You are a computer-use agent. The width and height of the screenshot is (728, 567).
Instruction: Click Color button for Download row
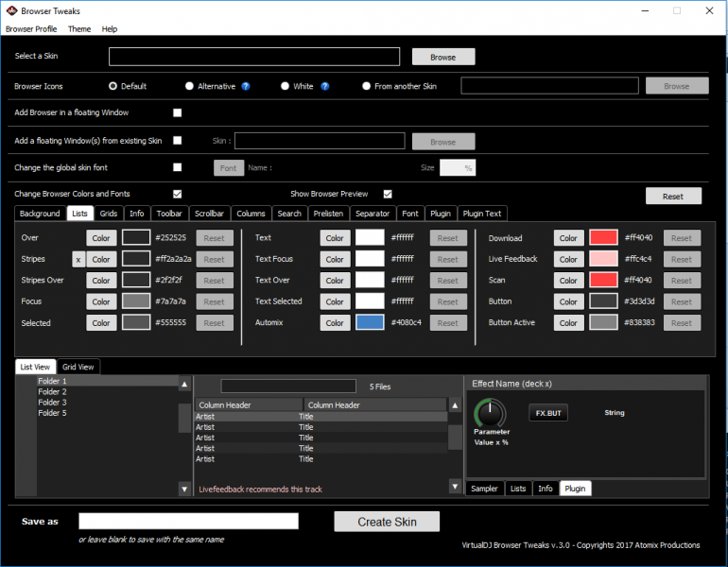pos(568,238)
